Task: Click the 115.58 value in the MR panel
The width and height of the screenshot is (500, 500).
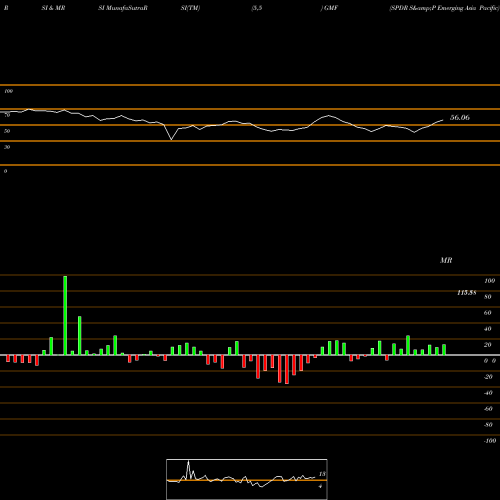Action: point(467,293)
